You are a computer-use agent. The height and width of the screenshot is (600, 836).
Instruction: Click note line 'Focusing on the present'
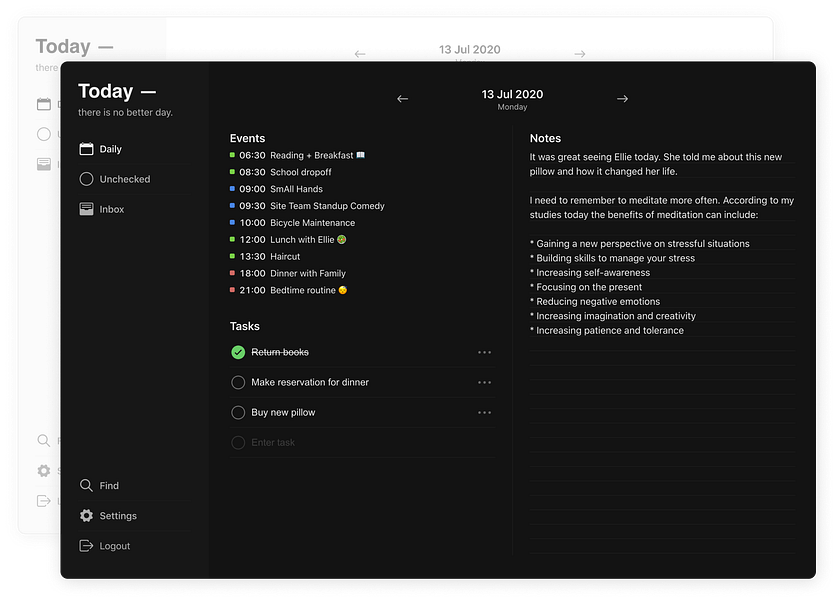tap(586, 287)
